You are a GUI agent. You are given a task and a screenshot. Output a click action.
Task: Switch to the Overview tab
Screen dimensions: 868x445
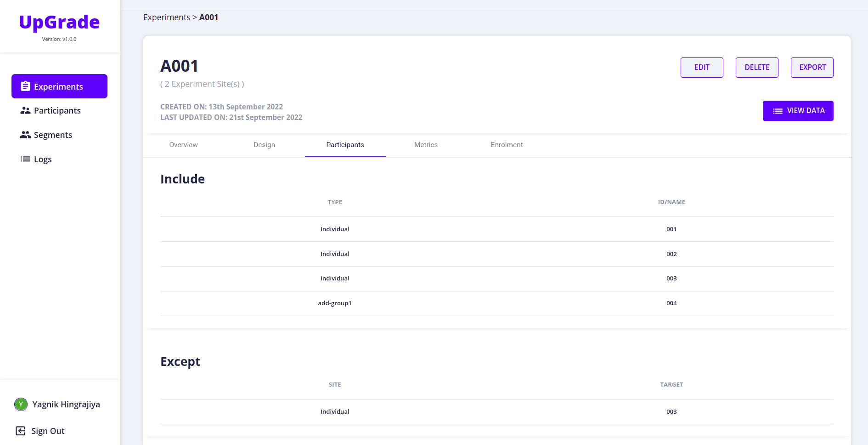pyautogui.click(x=183, y=145)
